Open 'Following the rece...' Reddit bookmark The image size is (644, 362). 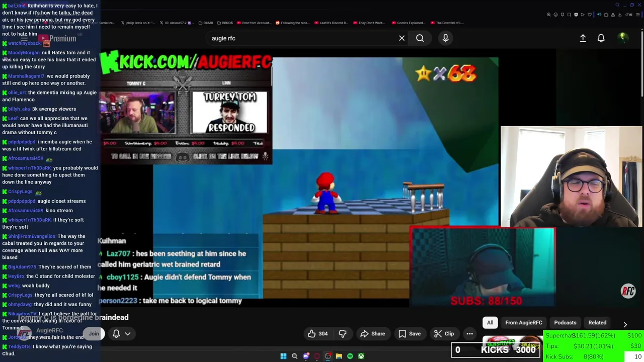(293, 23)
